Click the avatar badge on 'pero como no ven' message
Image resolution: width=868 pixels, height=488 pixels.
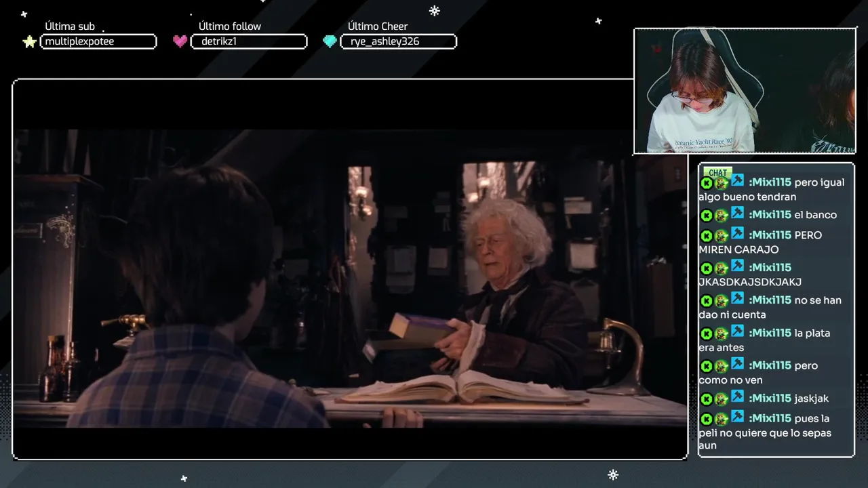coord(722,367)
